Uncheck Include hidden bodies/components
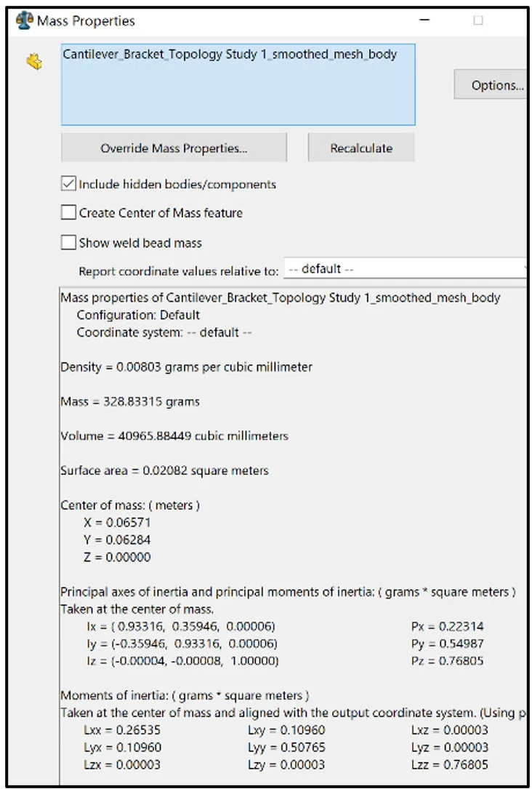This screenshot has width=532, height=789. [x=69, y=185]
